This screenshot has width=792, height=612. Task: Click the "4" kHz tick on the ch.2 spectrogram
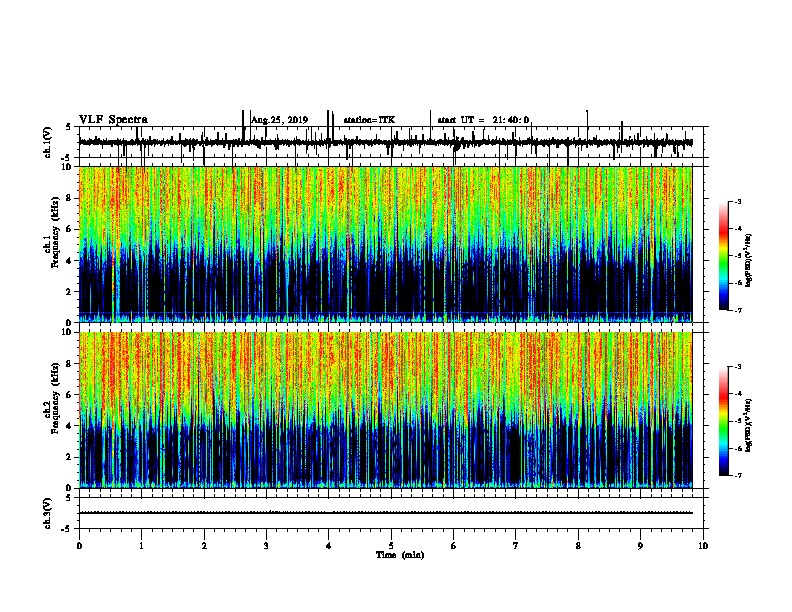coord(70,426)
